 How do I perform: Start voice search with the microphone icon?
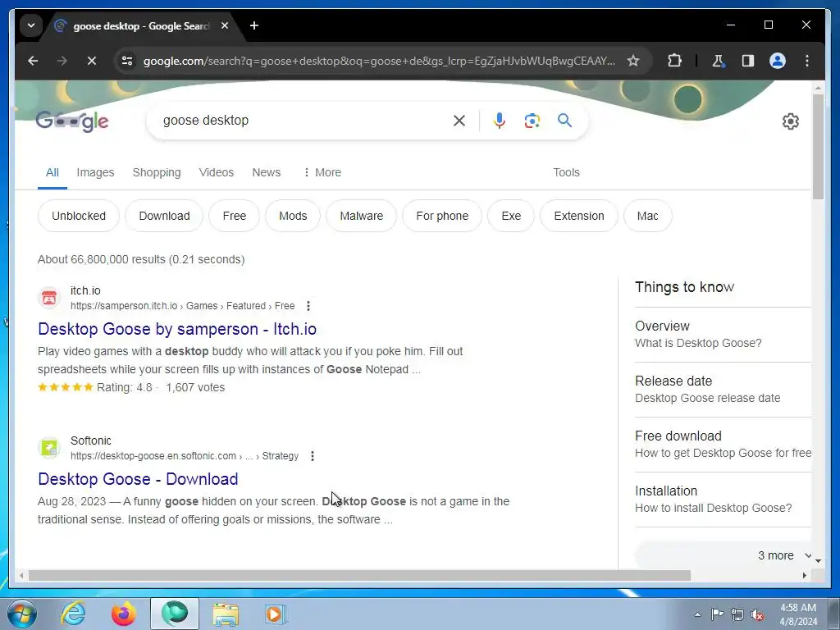pyautogui.click(x=500, y=121)
